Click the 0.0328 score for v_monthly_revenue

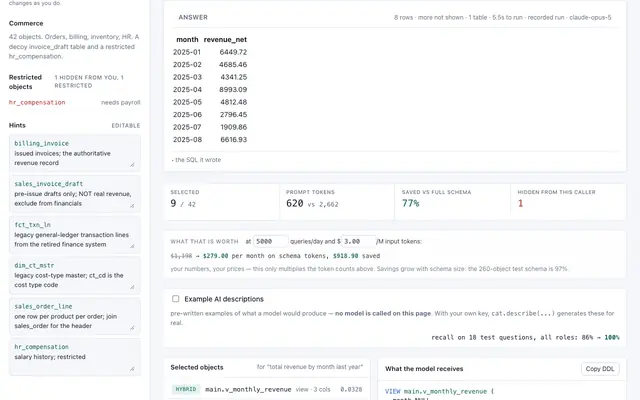pyautogui.click(x=351, y=389)
